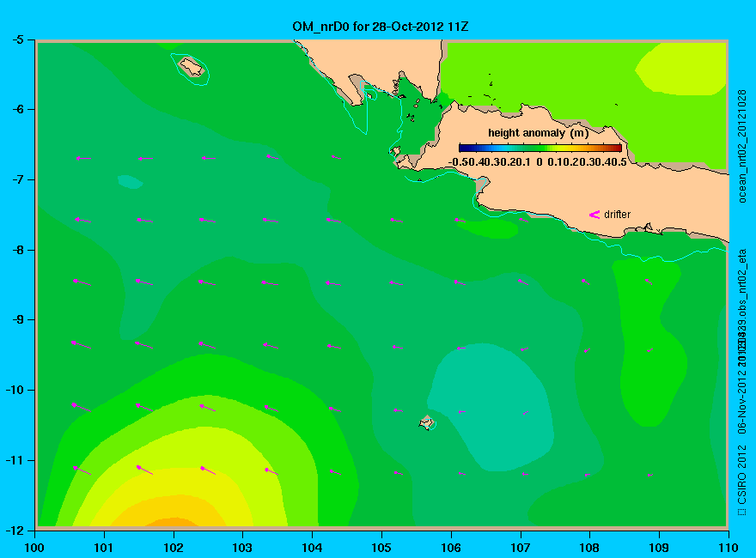This screenshot has width=756, height=558.
Task: Click the small island near longitude 105.6 latitude -10.5
Action: (x=426, y=423)
